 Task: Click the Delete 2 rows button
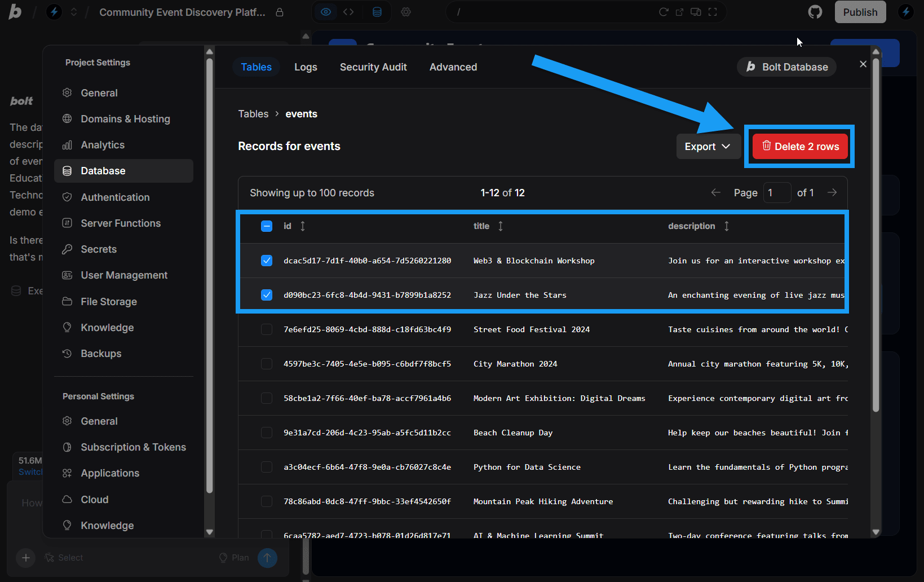tap(799, 146)
